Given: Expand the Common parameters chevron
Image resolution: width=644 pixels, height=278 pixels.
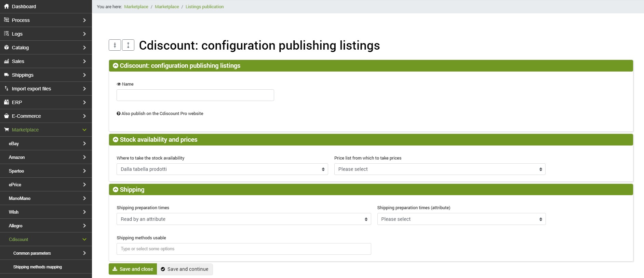Looking at the screenshot, I should 84,253.
